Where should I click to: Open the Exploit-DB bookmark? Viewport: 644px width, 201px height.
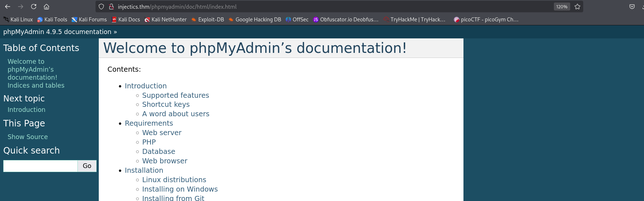(208, 20)
